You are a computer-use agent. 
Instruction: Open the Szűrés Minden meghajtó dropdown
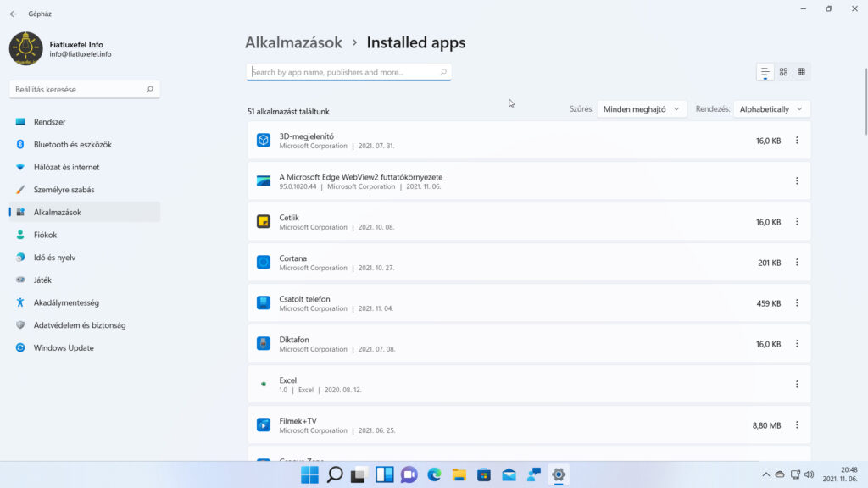coord(642,109)
